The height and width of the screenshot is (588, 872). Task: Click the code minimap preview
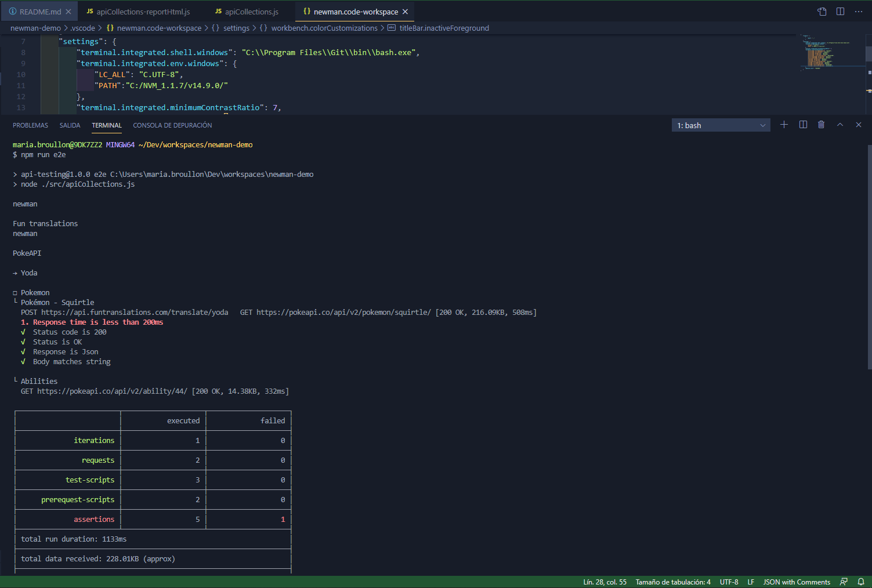pyautogui.click(x=827, y=53)
